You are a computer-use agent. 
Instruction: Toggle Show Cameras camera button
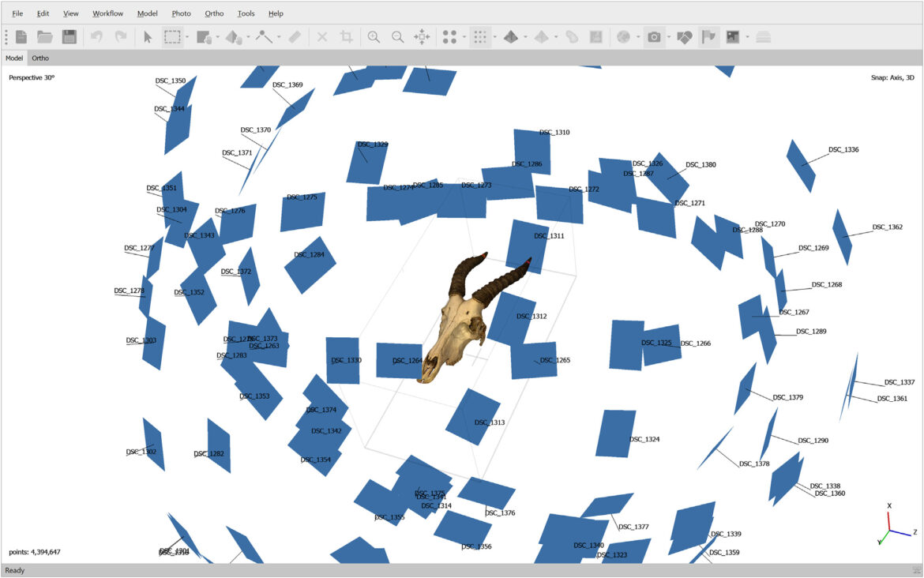(x=654, y=37)
